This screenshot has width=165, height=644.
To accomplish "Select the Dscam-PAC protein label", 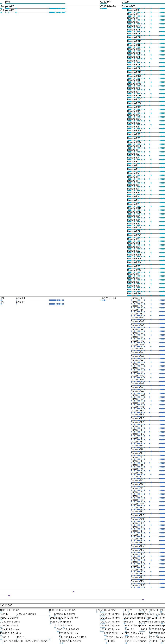I will point(137,325).
